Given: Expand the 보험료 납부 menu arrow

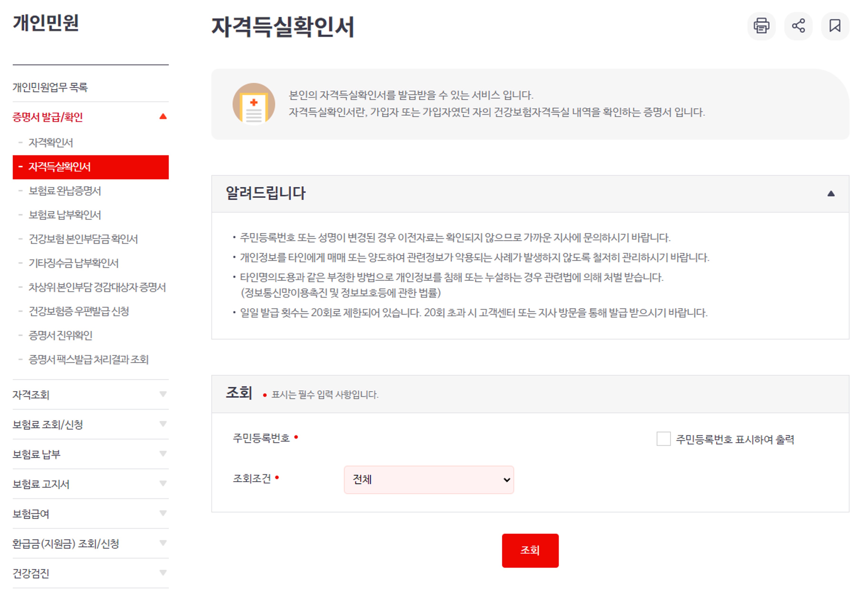Looking at the screenshot, I should (163, 454).
